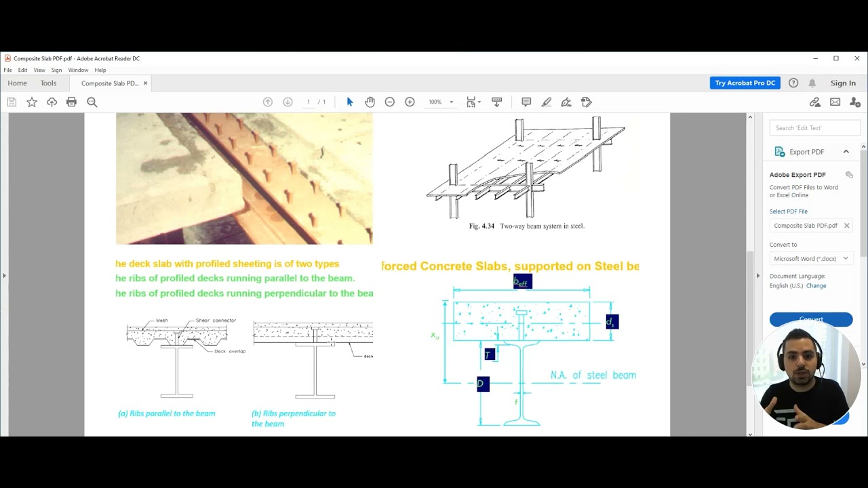Open the Sign menu

click(56, 70)
